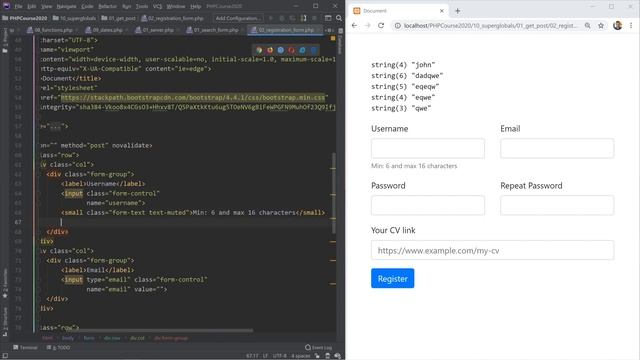Click the Username input field
640x360 pixels.
pos(428,149)
